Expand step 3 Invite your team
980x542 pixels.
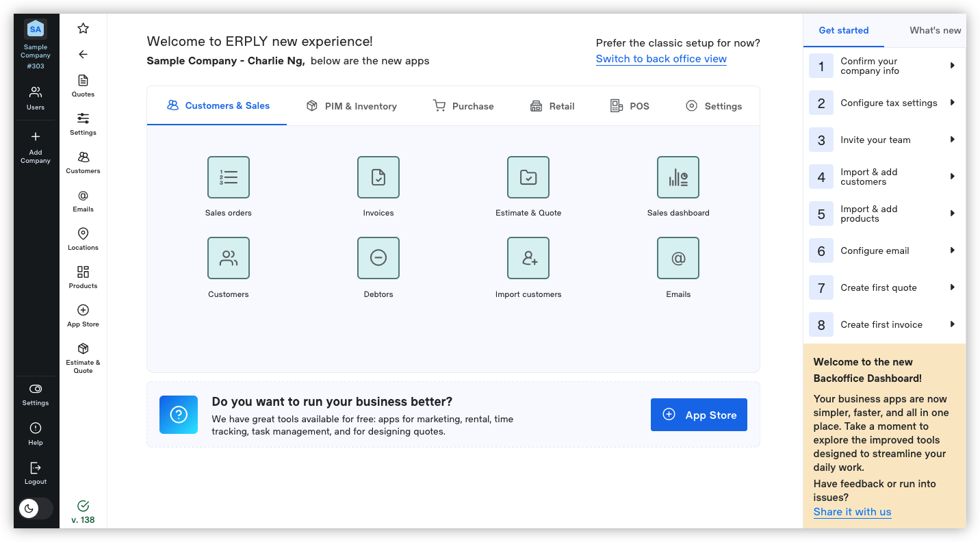[884, 140]
